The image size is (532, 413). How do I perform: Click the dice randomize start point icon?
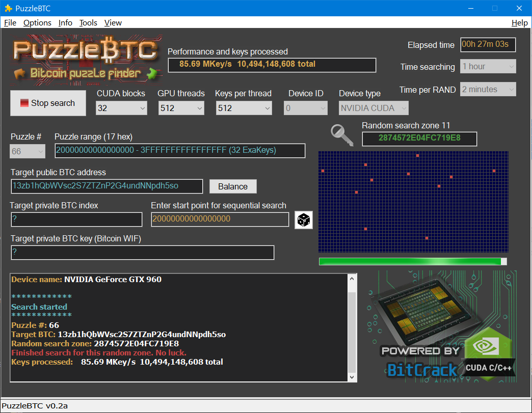(x=303, y=220)
